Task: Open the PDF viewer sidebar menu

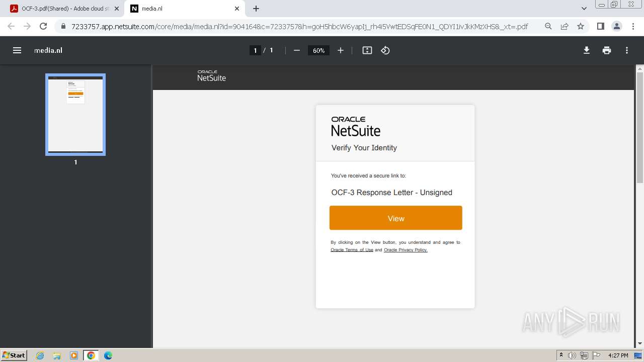Action: [17, 50]
